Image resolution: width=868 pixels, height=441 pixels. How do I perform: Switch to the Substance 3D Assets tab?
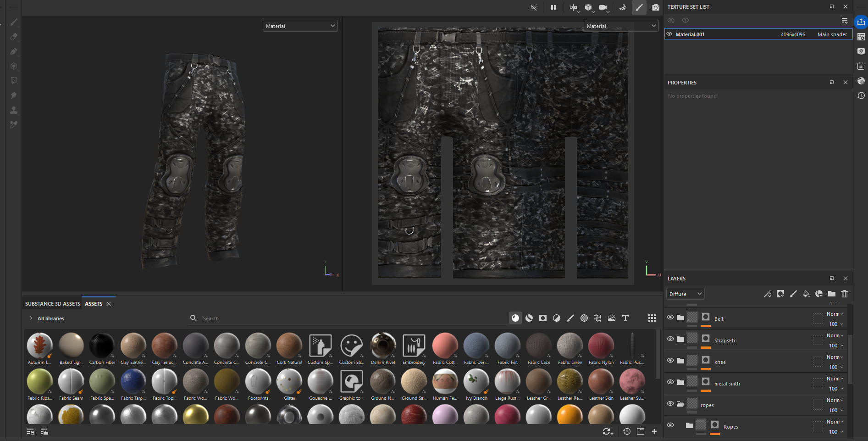click(x=52, y=304)
